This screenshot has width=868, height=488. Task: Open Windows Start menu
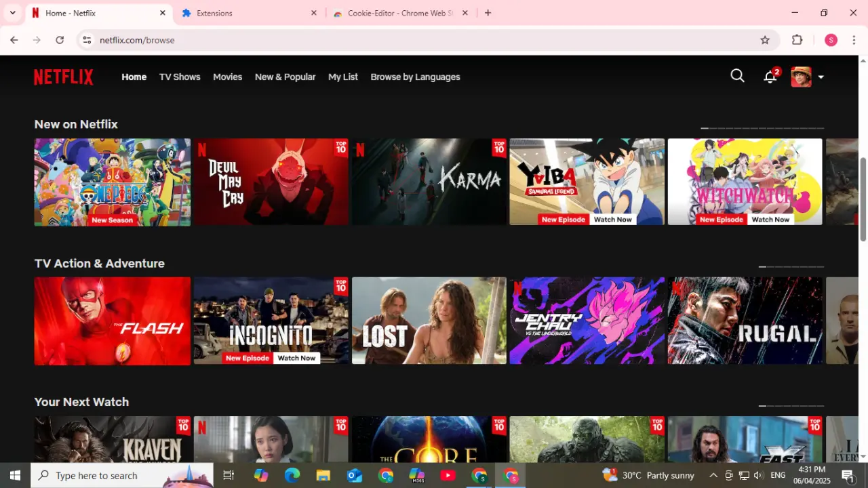(x=15, y=475)
